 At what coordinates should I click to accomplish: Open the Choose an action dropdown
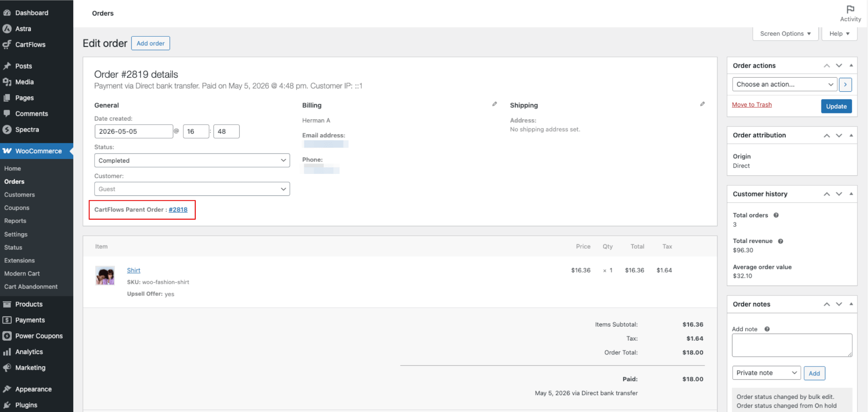click(x=784, y=84)
